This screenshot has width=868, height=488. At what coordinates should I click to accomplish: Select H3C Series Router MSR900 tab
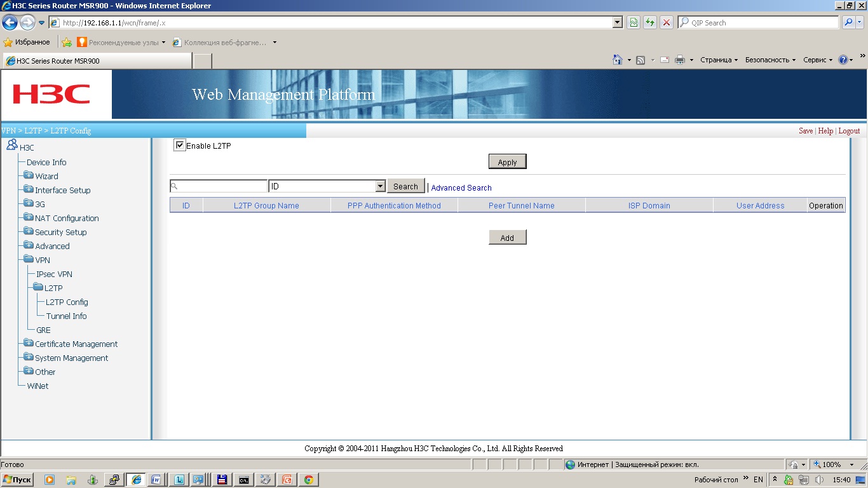[x=97, y=61]
